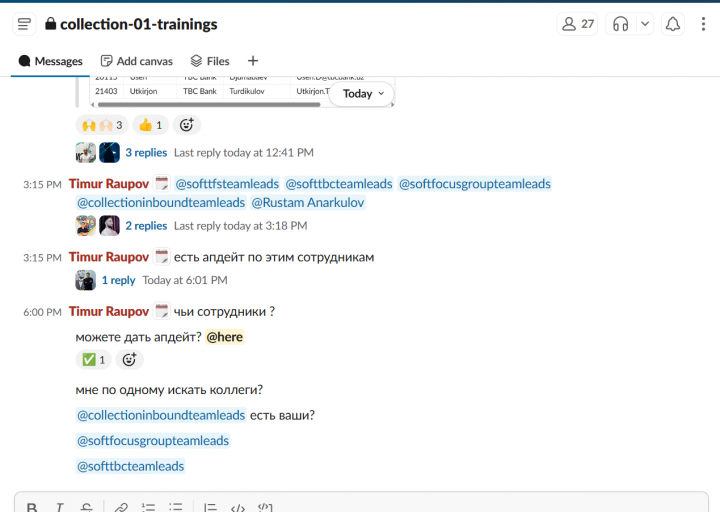Click the table's horizontal scrollbar
Screen dimensions: 720x512
tap(209, 105)
